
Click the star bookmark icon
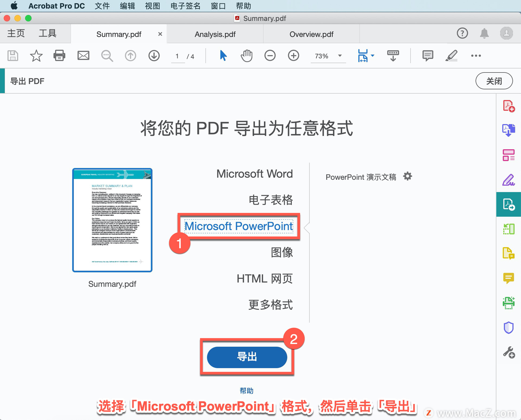click(36, 56)
